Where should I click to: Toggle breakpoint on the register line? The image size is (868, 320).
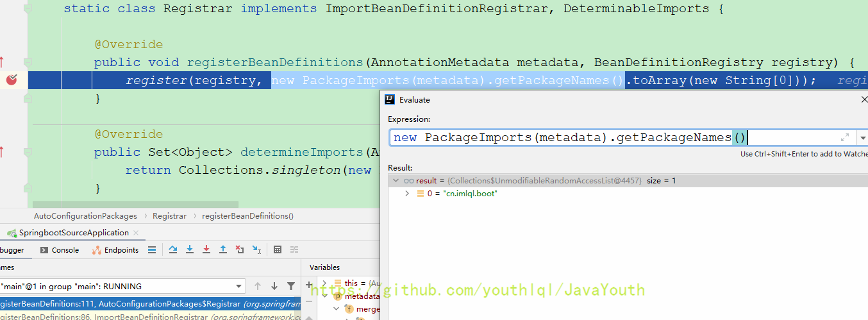coord(12,80)
